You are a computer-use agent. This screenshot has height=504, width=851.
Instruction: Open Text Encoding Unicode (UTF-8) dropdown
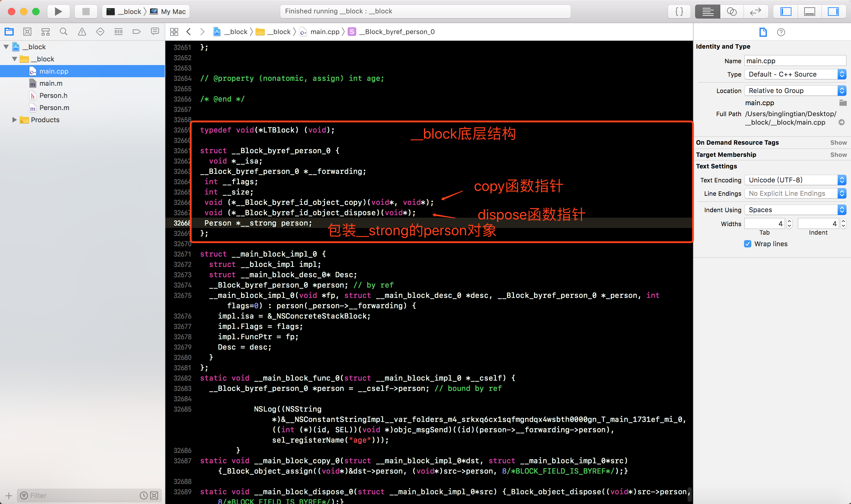tap(795, 180)
